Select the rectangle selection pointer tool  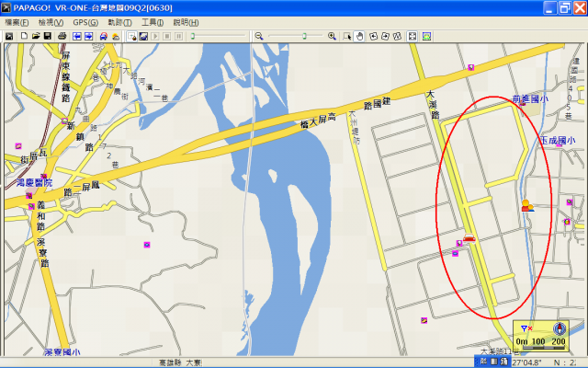[x=347, y=36]
